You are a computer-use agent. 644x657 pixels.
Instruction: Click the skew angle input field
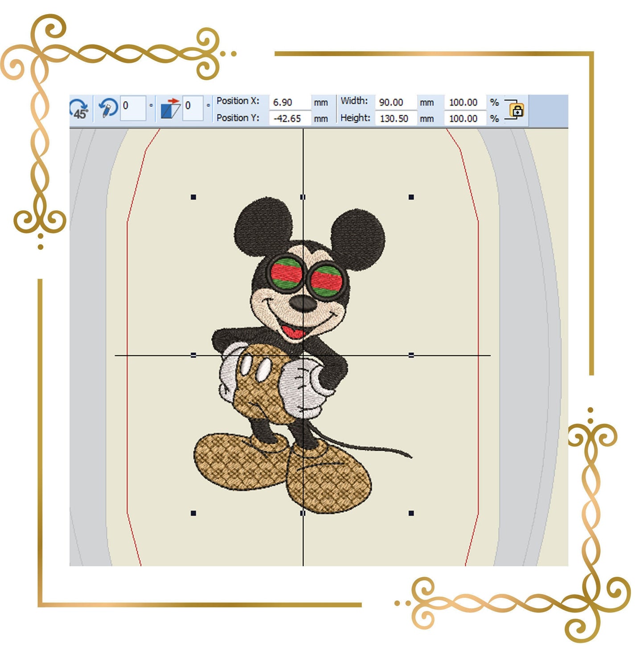[x=193, y=108]
